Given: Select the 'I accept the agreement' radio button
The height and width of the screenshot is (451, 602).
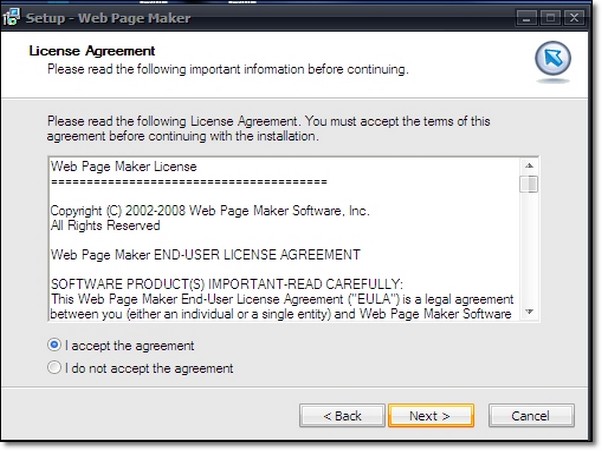Looking at the screenshot, I should pos(54,345).
